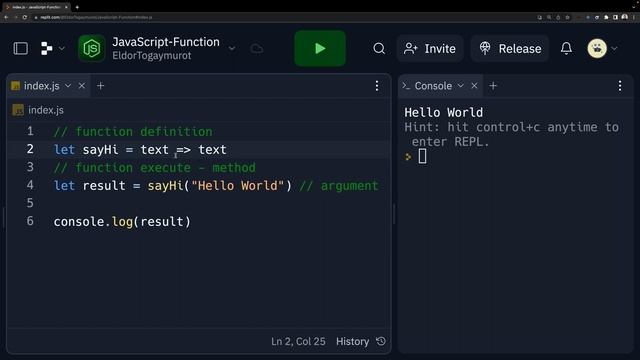This screenshot has height=360, width=640.
Task: Click the console.log(result) line
Action: [122, 222]
